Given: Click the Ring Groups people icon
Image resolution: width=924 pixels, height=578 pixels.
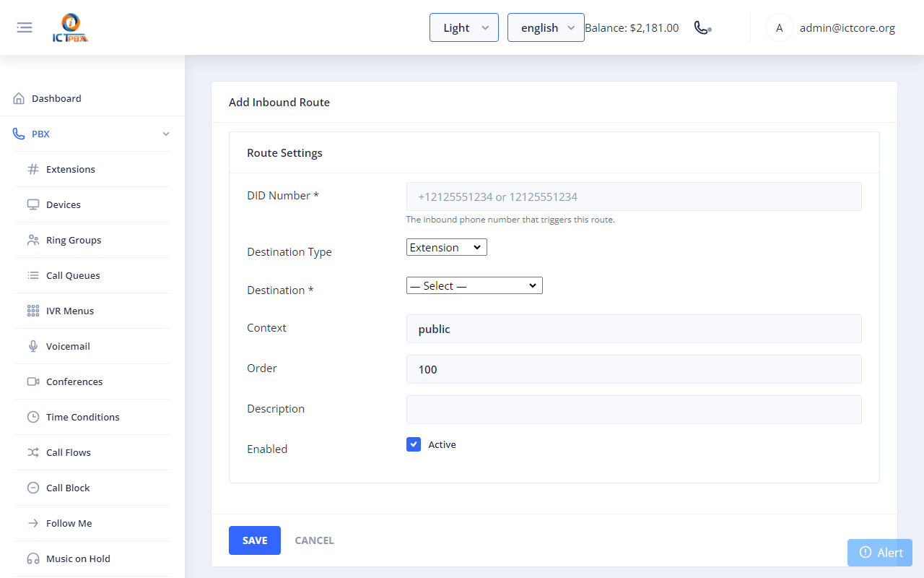Looking at the screenshot, I should point(33,240).
